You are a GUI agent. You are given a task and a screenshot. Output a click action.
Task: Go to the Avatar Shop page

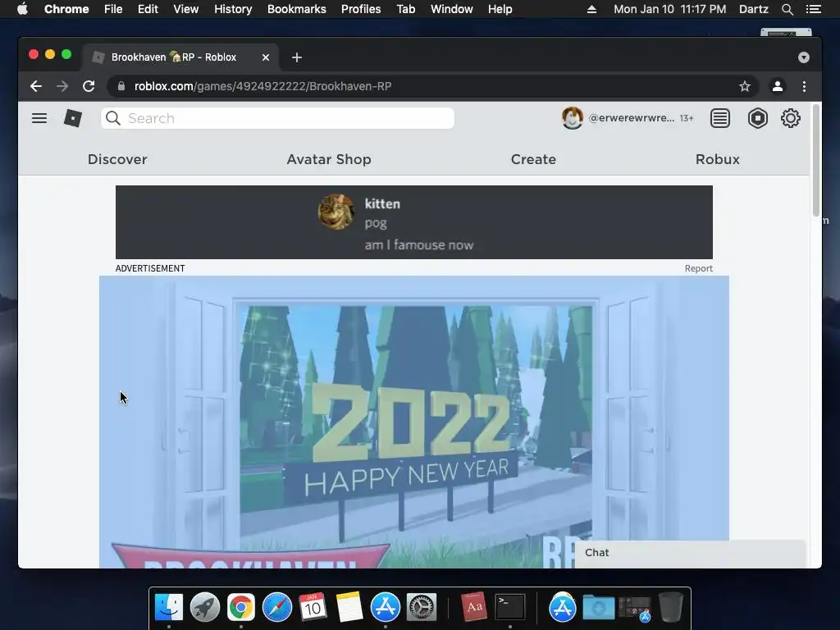pyautogui.click(x=329, y=159)
